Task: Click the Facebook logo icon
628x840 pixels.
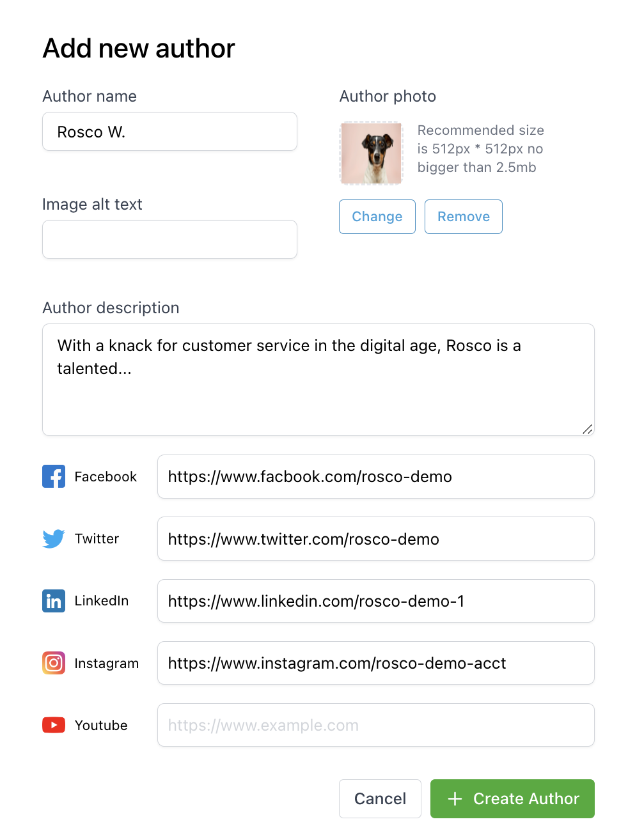Action: [54, 476]
